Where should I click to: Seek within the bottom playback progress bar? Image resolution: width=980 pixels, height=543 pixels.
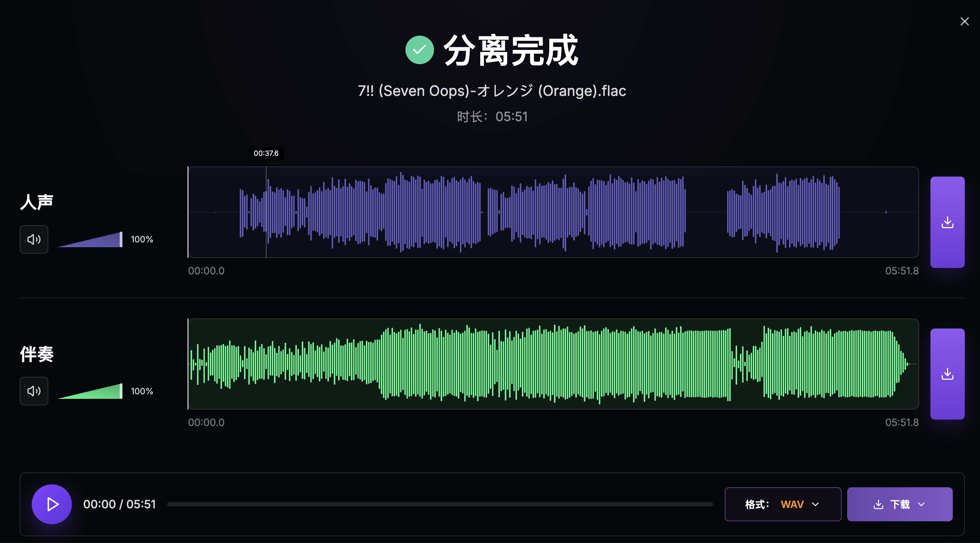440,504
